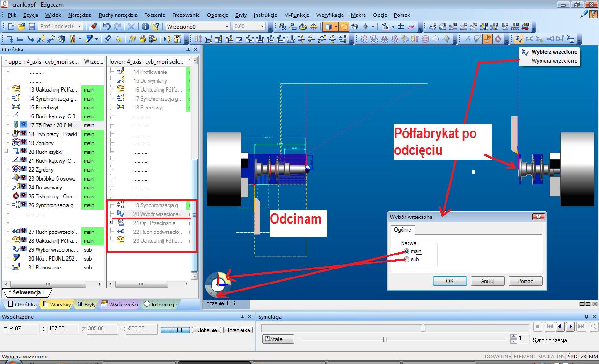Viewport: 599px width, 364px height.
Task: Click the four-way pan arrows icon
Action: (x=314, y=27)
